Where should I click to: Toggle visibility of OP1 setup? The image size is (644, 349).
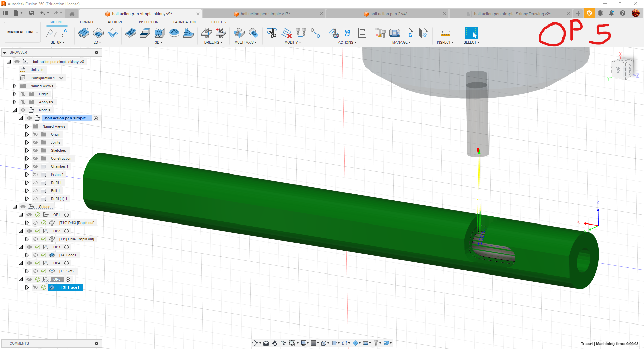pyautogui.click(x=29, y=215)
